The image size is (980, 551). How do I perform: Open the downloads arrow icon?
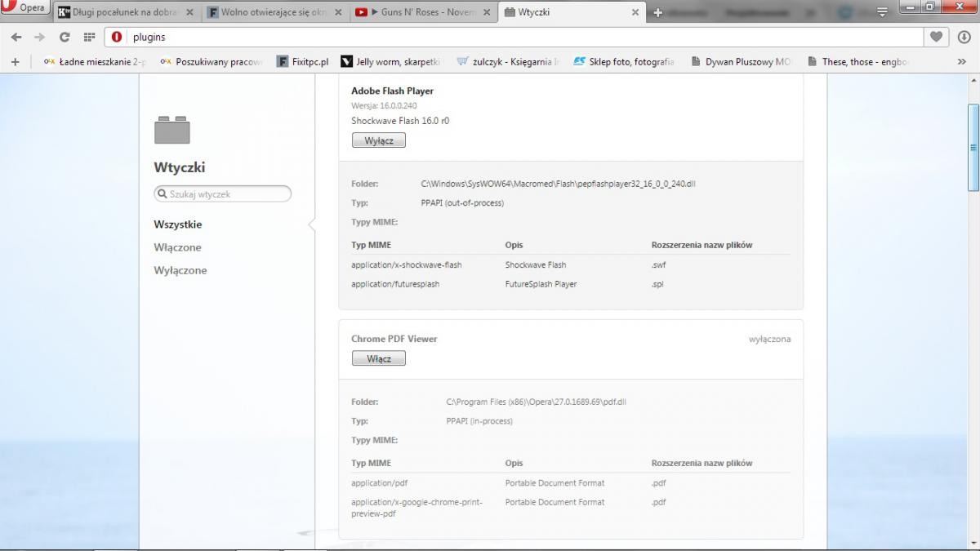pos(964,37)
